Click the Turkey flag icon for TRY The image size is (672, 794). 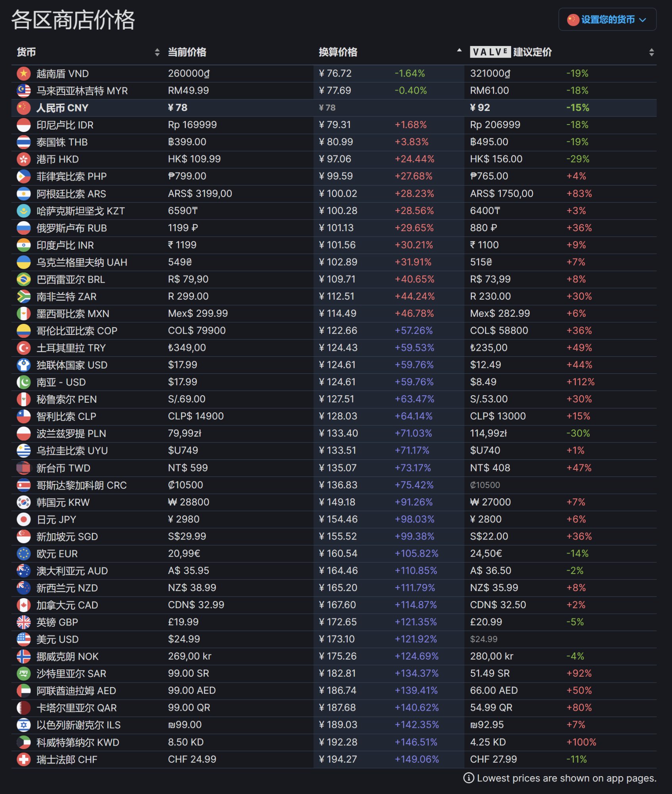pos(24,348)
